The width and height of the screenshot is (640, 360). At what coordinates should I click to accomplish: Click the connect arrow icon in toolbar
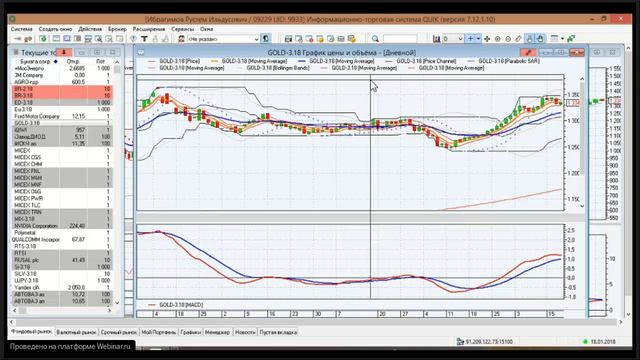[x=17, y=39]
